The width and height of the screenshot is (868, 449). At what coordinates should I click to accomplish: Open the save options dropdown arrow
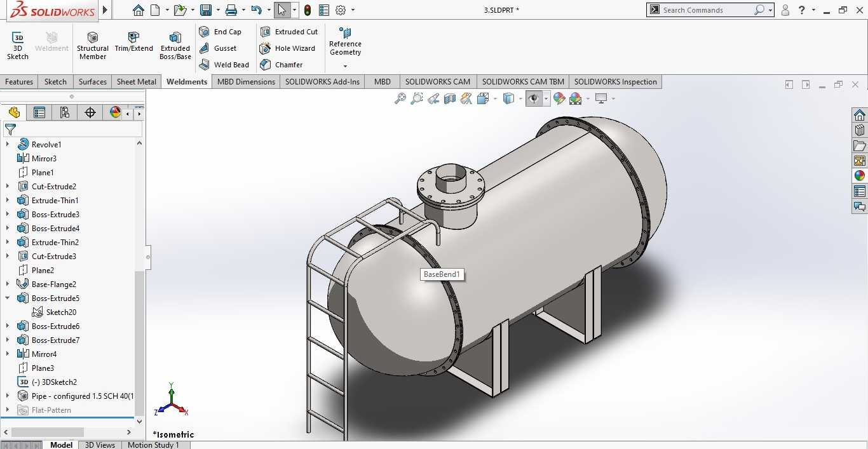217,10
